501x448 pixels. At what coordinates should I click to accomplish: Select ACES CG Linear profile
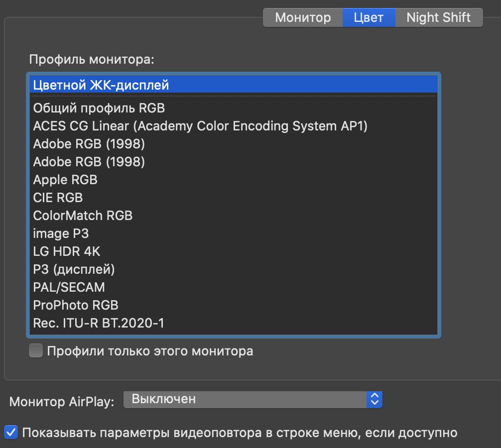[x=234, y=126]
